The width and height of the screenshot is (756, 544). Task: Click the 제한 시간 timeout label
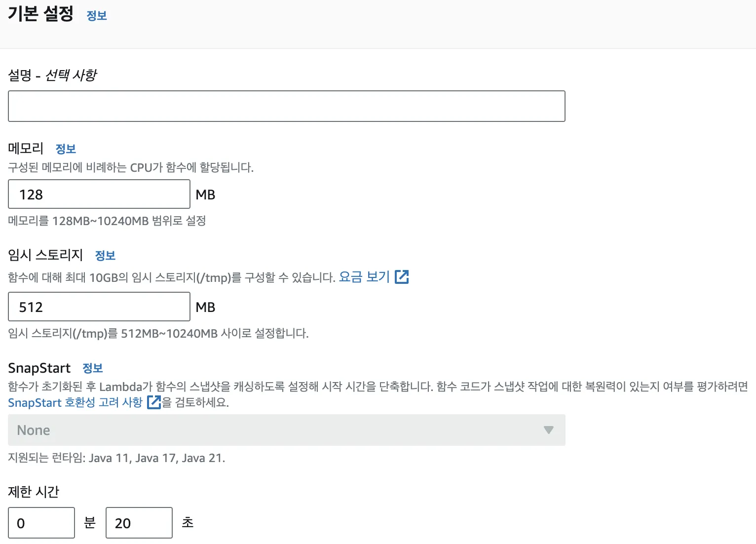click(x=34, y=492)
